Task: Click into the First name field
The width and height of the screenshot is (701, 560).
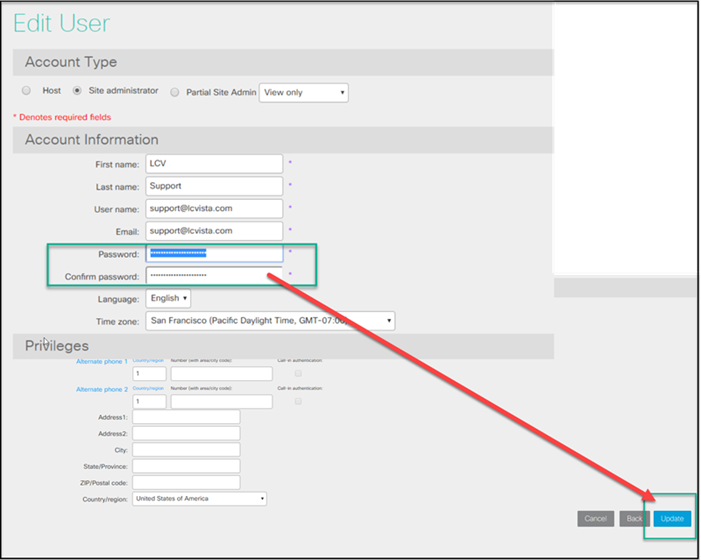Action: point(214,163)
